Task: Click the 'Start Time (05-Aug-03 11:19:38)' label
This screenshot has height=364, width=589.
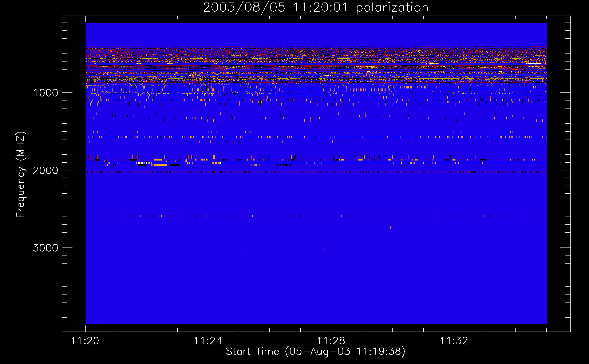Action: click(316, 352)
